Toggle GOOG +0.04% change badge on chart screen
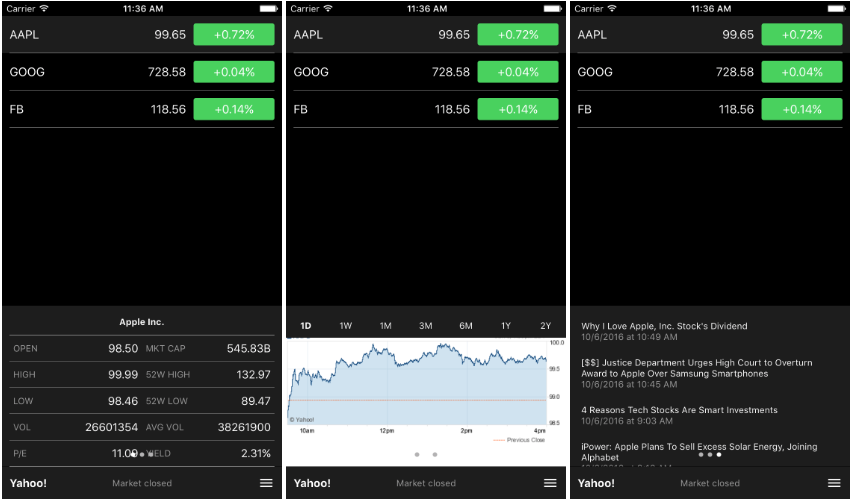 518,72
